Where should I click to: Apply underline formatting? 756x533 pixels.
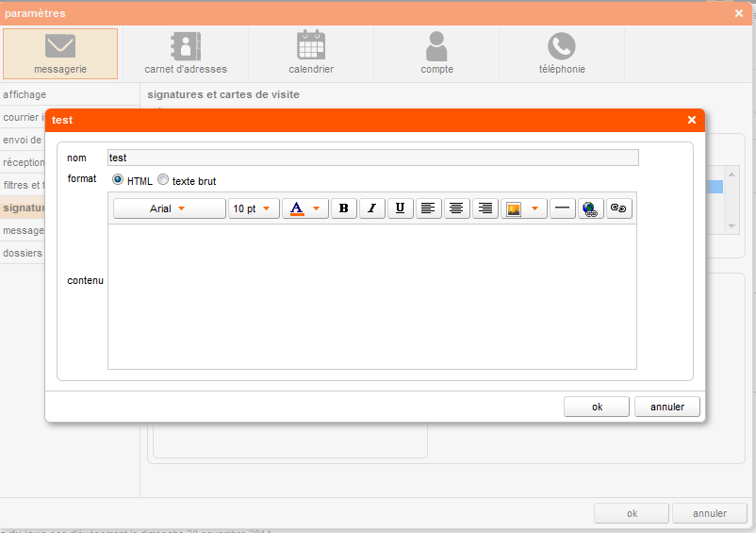click(x=401, y=208)
